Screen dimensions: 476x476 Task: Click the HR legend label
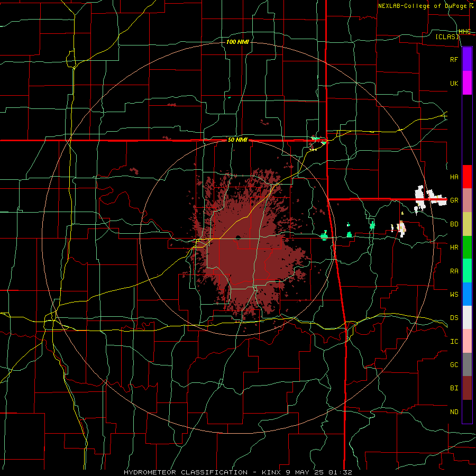click(x=454, y=248)
